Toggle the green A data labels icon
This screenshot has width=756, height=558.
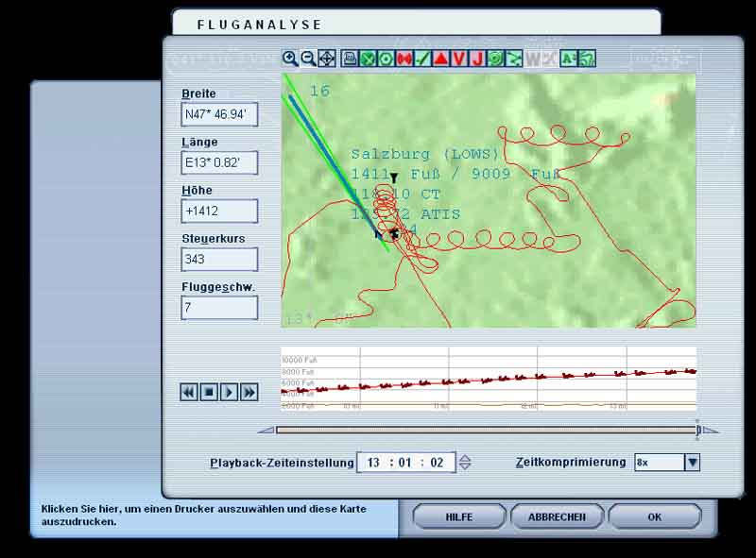pos(569,59)
